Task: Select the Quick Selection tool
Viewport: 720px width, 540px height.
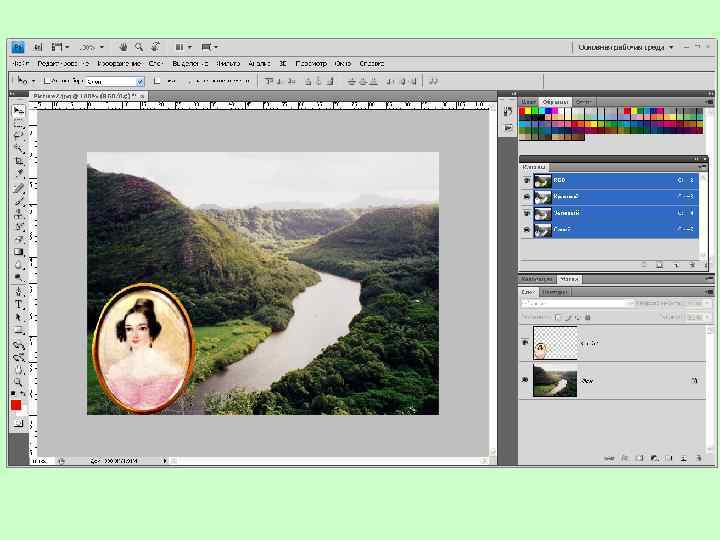Action: click(x=18, y=148)
